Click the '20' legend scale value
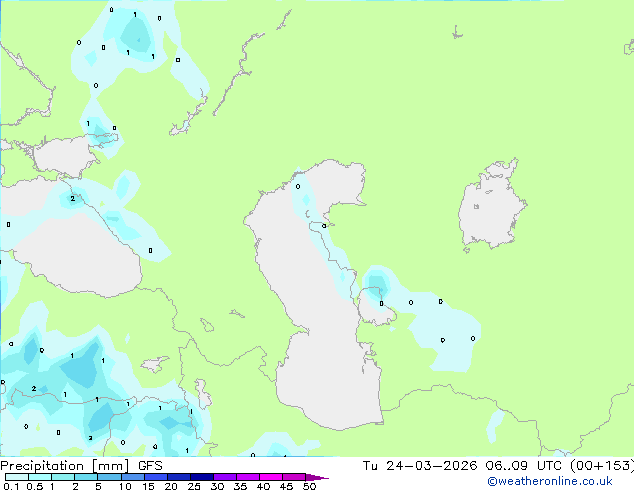The height and width of the screenshot is (490, 634). [171, 486]
